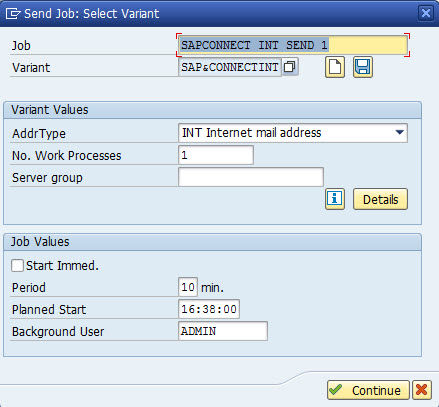The height and width of the screenshot is (407, 439).
Task: Open the Details of variant values
Action: click(x=380, y=199)
